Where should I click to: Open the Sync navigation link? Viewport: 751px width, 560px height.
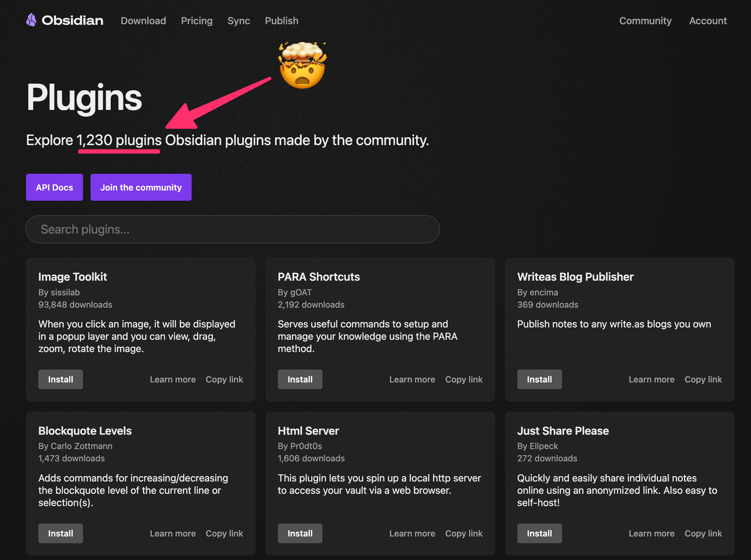[238, 21]
